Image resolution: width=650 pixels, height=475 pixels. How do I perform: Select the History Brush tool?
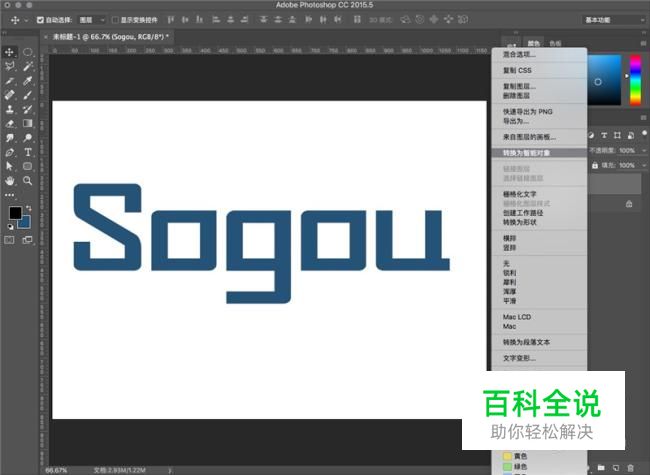(x=27, y=109)
